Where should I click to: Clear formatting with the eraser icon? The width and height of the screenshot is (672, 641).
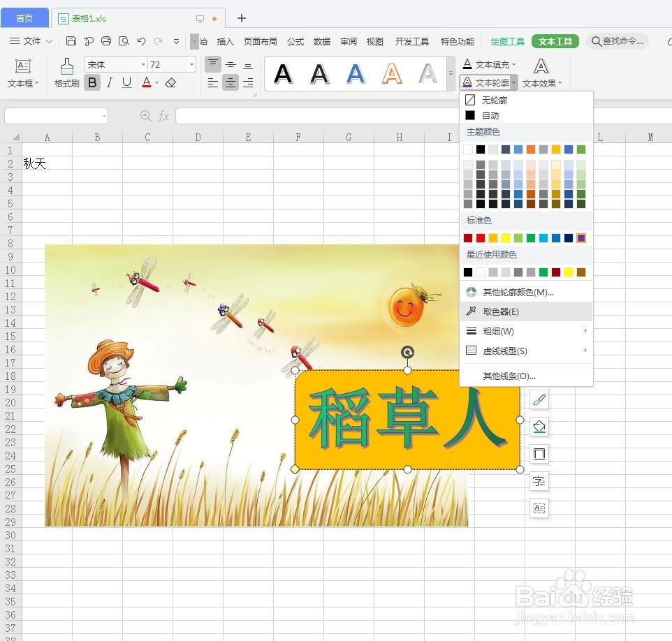tap(170, 82)
